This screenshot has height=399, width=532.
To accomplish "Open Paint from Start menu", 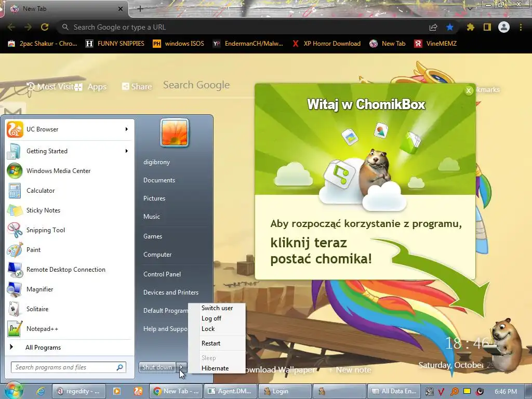I will (70, 250).
